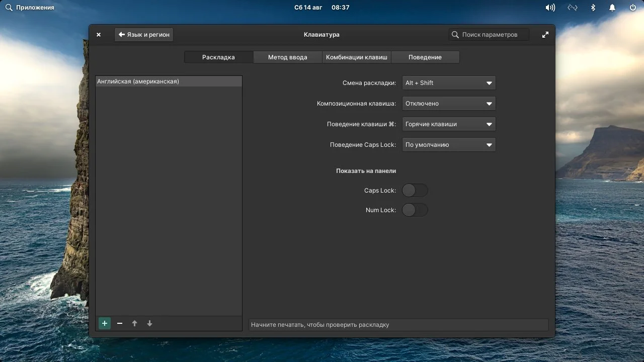Move the layout up with the arrow icon
The width and height of the screenshot is (644, 362).
click(134, 323)
